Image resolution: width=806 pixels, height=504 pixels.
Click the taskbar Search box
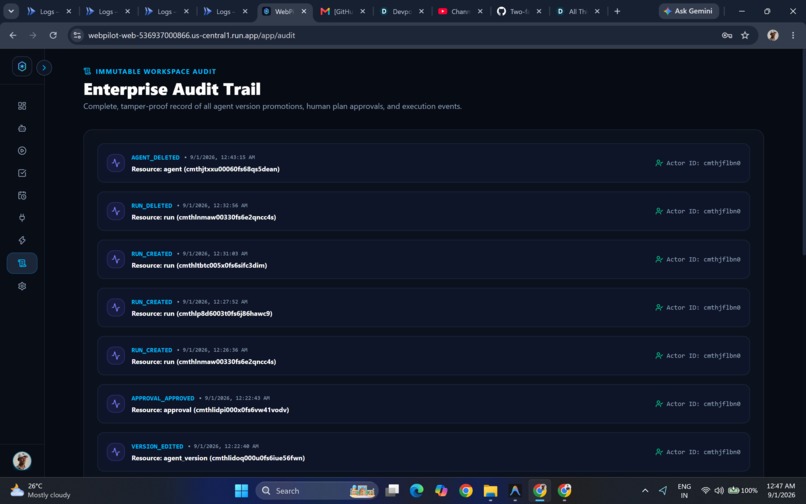click(317, 491)
